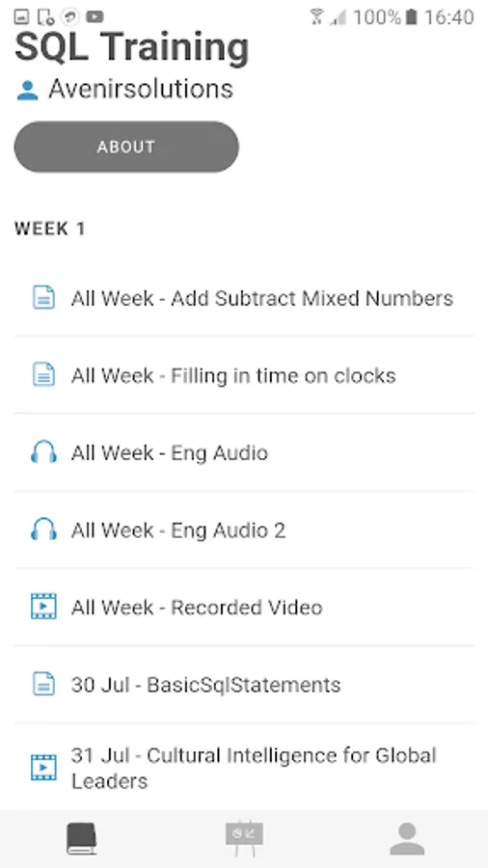Open 30 Jul - BasicSqlStatements document
The height and width of the screenshot is (868, 488).
[x=244, y=684]
